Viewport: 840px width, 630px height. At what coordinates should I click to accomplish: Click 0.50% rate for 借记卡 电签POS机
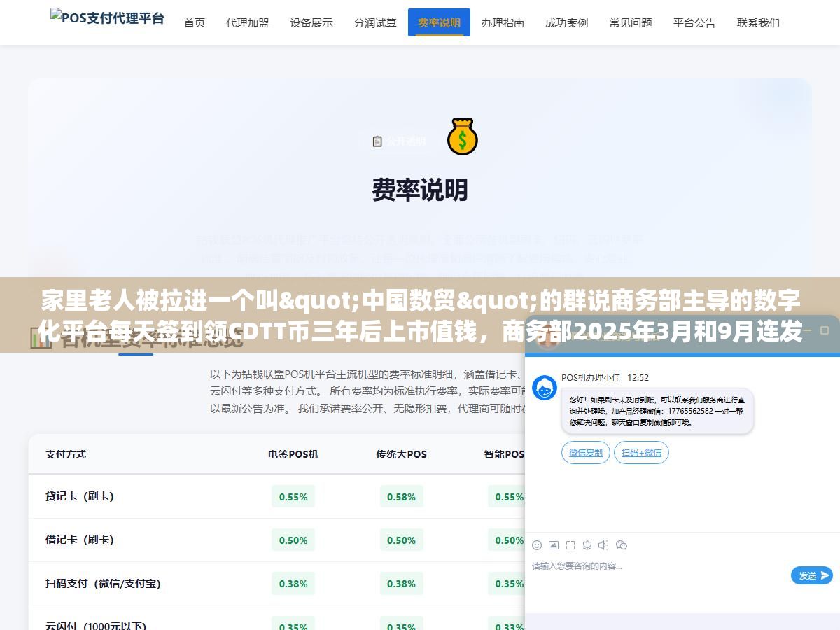293,540
